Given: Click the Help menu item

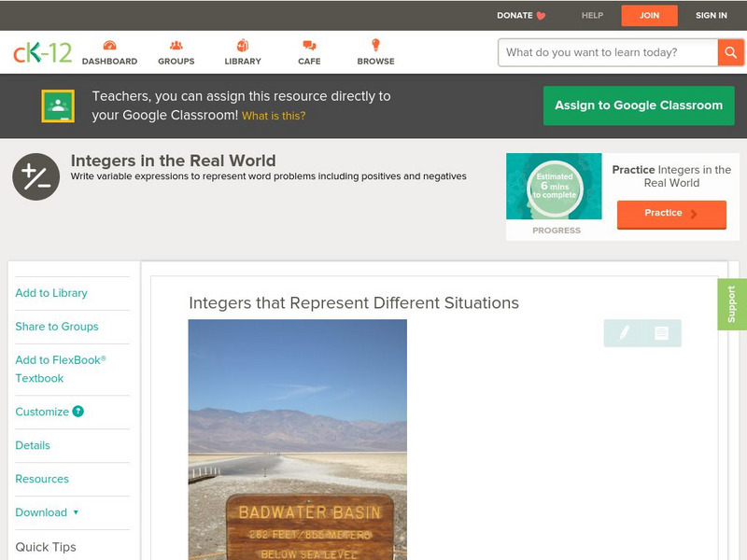Looking at the screenshot, I should 592,16.
